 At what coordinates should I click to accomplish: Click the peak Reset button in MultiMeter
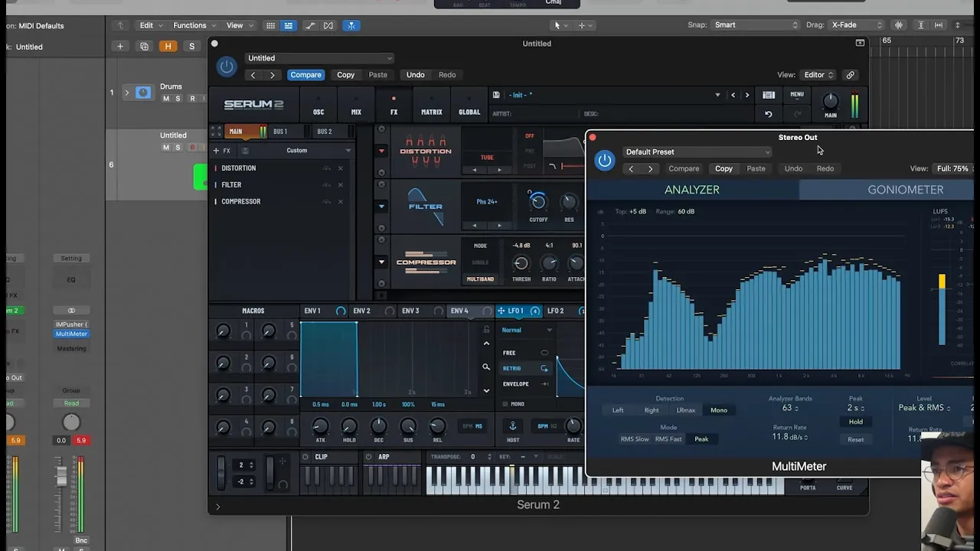coord(855,440)
